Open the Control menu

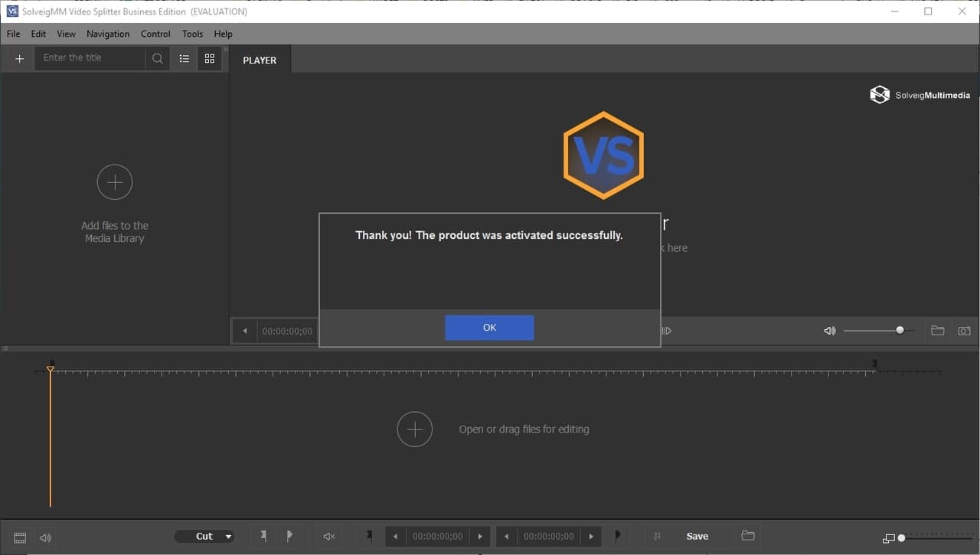click(x=155, y=34)
